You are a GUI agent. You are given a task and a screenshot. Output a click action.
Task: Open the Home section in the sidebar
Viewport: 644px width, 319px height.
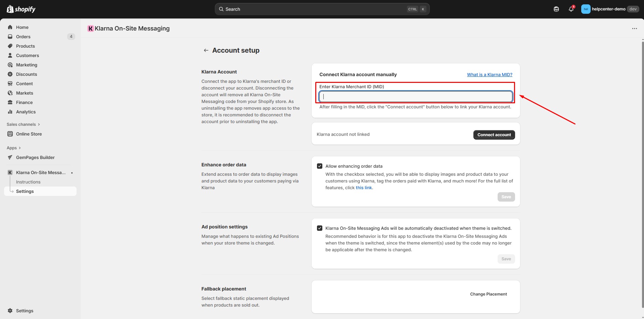coord(22,27)
